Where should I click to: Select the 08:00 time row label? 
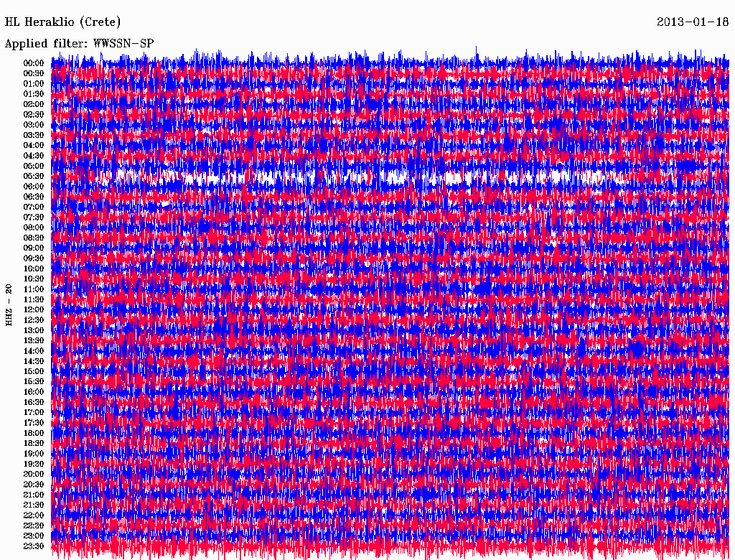pyautogui.click(x=34, y=228)
